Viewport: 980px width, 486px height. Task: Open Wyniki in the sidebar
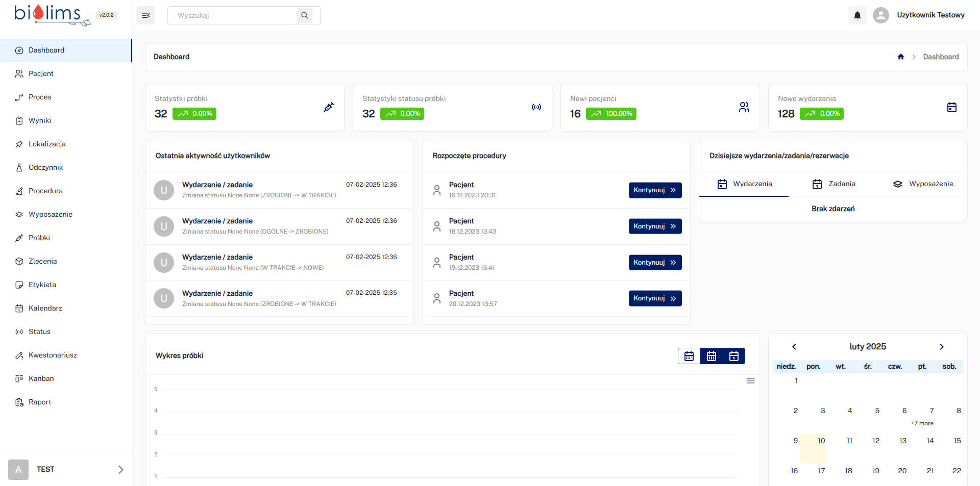[x=66, y=121]
